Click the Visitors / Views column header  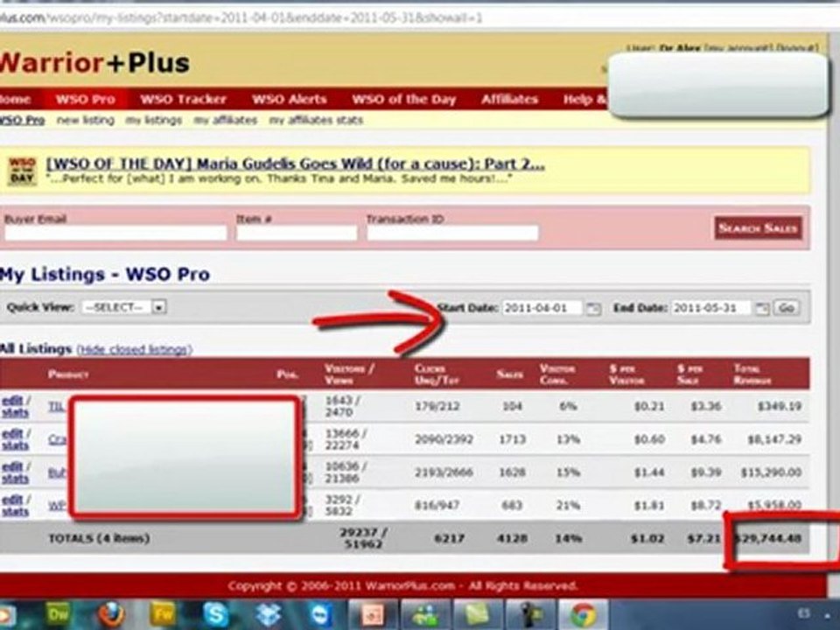[x=349, y=374]
